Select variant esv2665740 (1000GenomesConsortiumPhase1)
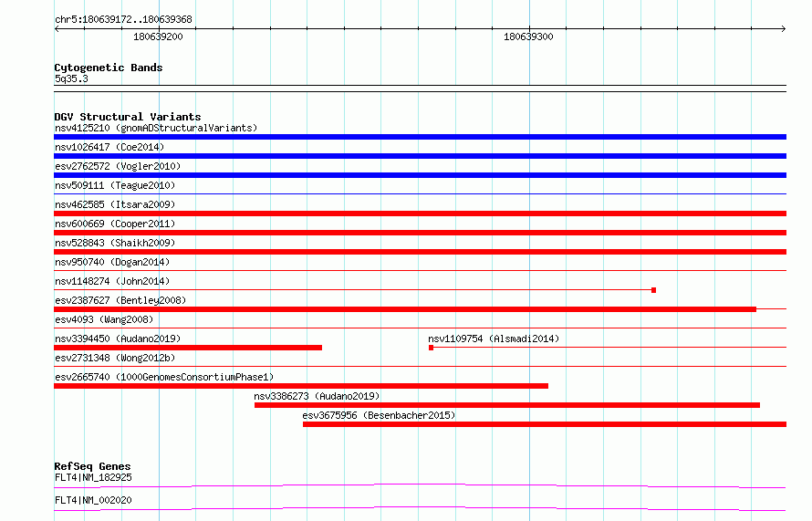 tap(164, 377)
